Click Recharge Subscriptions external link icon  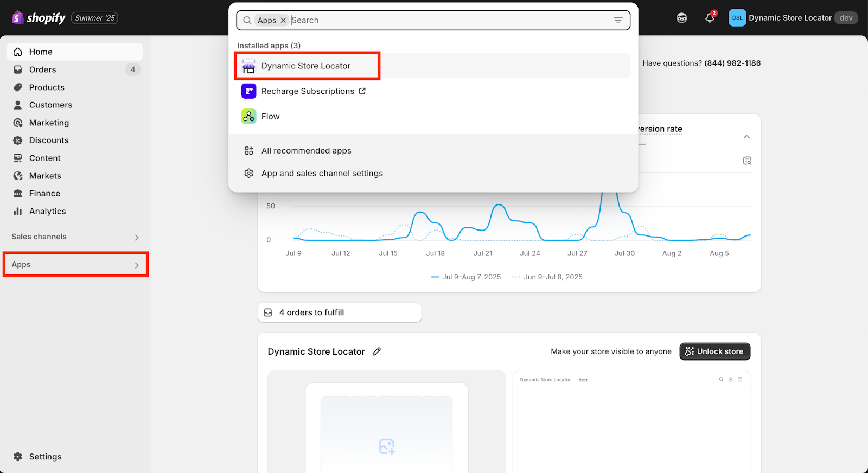point(362,91)
